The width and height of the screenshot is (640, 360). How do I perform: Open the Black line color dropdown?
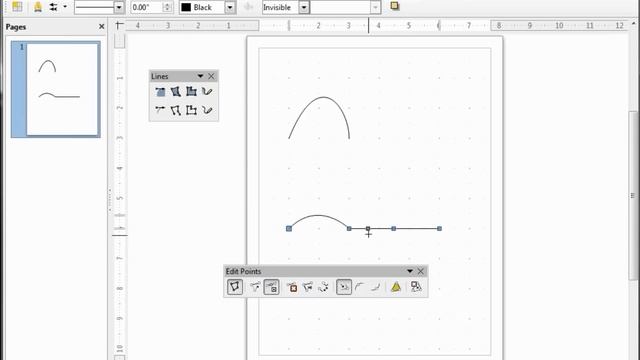pyautogui.click(x=230, y=7)
